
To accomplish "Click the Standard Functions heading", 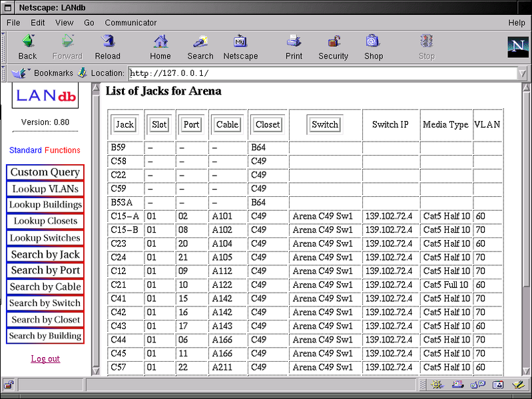I will point(45,150).
